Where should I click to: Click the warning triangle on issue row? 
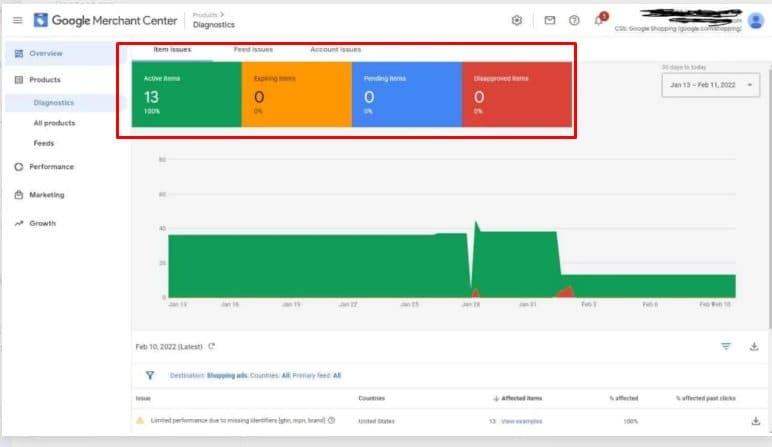pos(140,420)
